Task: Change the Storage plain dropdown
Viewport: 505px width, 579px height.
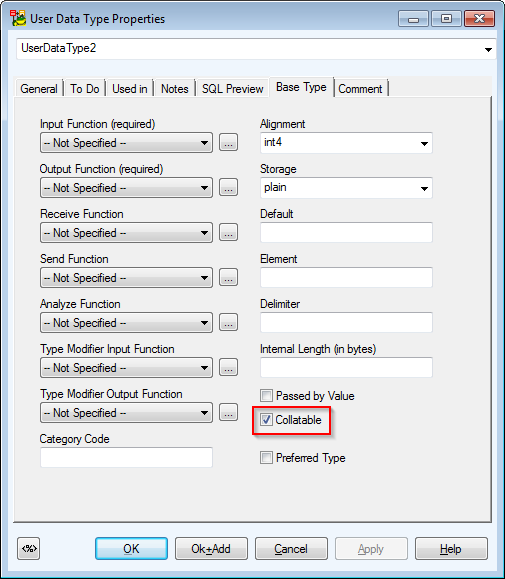Action: 346,188
